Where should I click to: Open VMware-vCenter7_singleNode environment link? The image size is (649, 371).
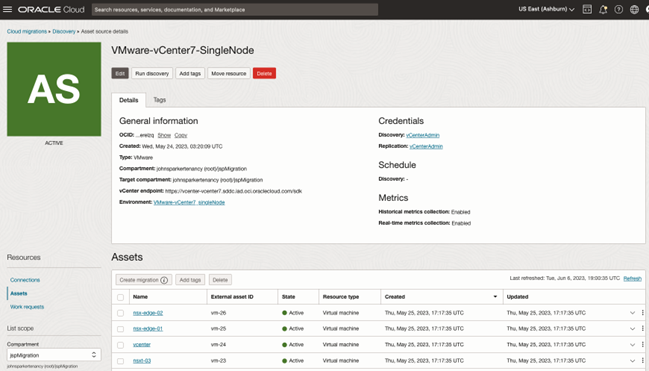[189, 202]
